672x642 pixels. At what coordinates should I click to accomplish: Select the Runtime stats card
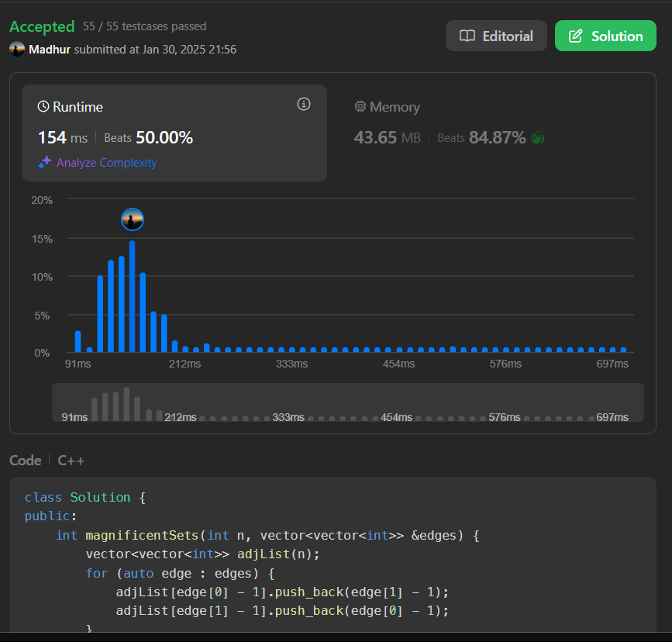(x=174, y=133)
